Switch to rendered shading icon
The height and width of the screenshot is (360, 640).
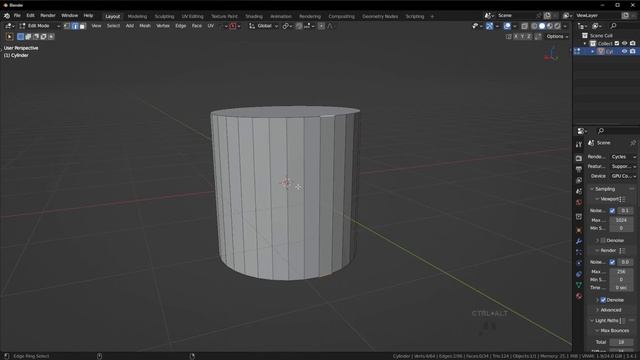(558, 26)
